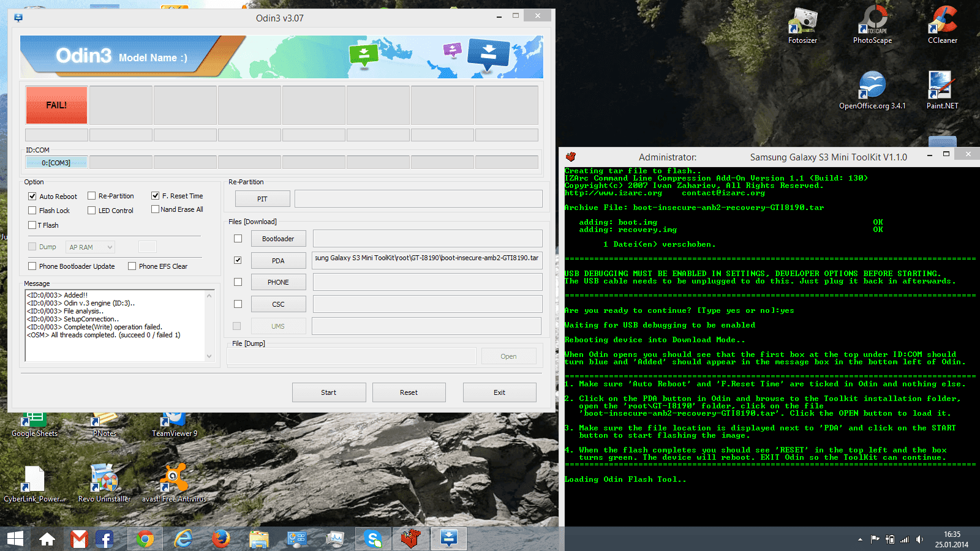
Task: Uncheck the Auto Reboot option
Action: coord(32,197)
